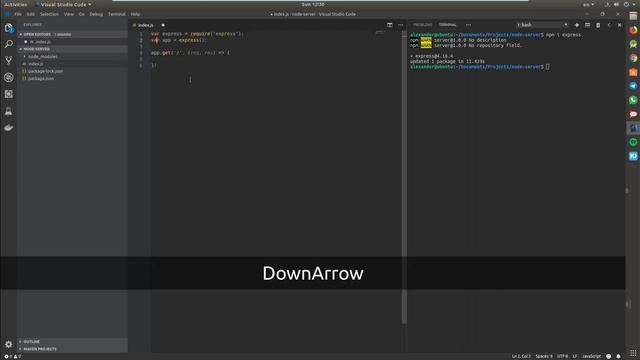Open the panel overflow ellipsis next to Terminal
This screenshot has height=360, width=640.
(x=468, y=25)
